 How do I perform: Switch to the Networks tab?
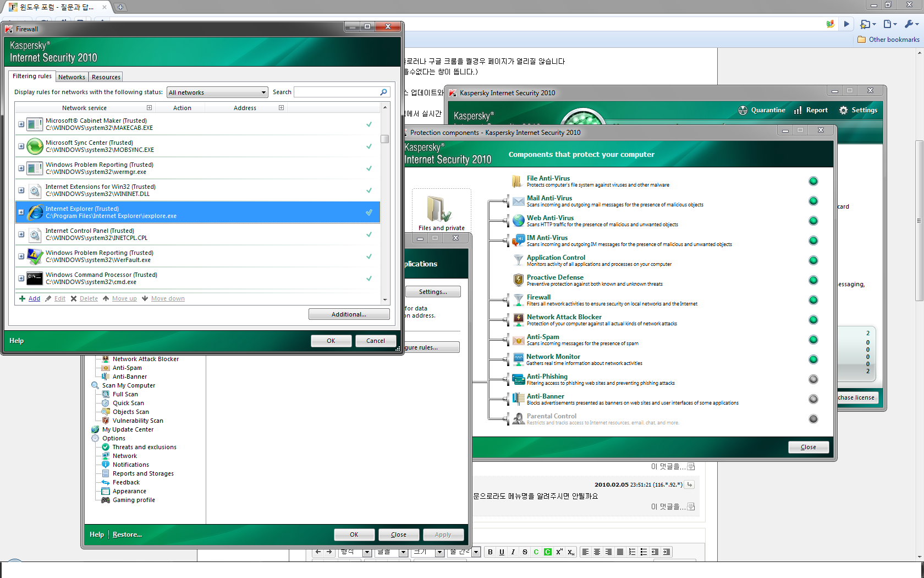click(x=71, y=77)
